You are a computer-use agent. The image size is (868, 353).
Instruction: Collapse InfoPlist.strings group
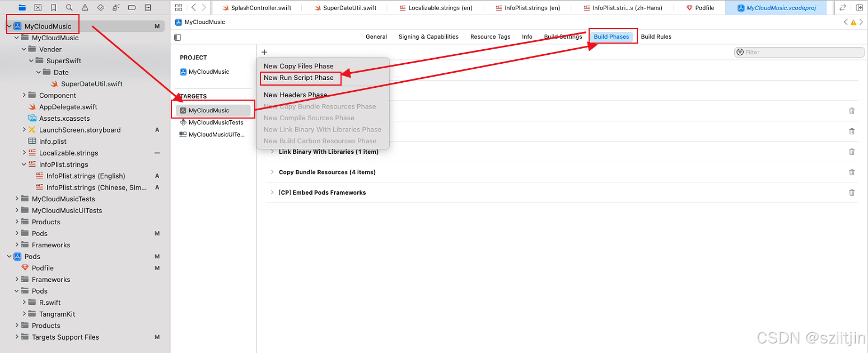24,164
